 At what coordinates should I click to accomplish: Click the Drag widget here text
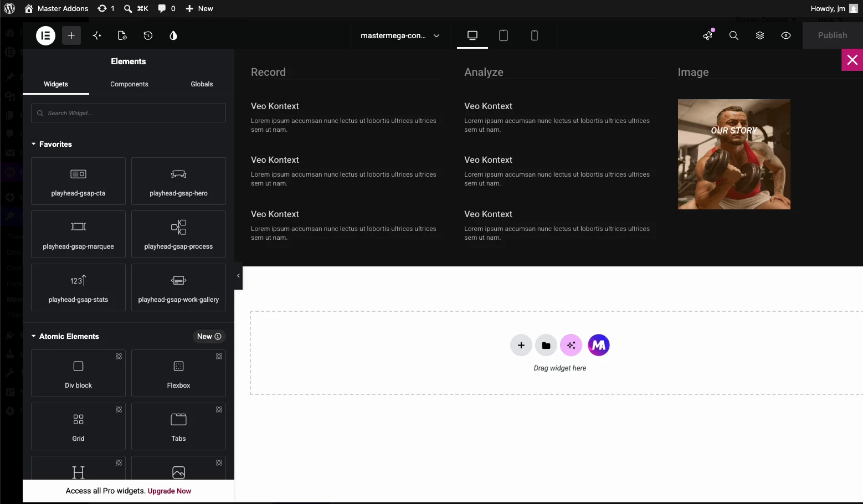[x=559, y=368]
